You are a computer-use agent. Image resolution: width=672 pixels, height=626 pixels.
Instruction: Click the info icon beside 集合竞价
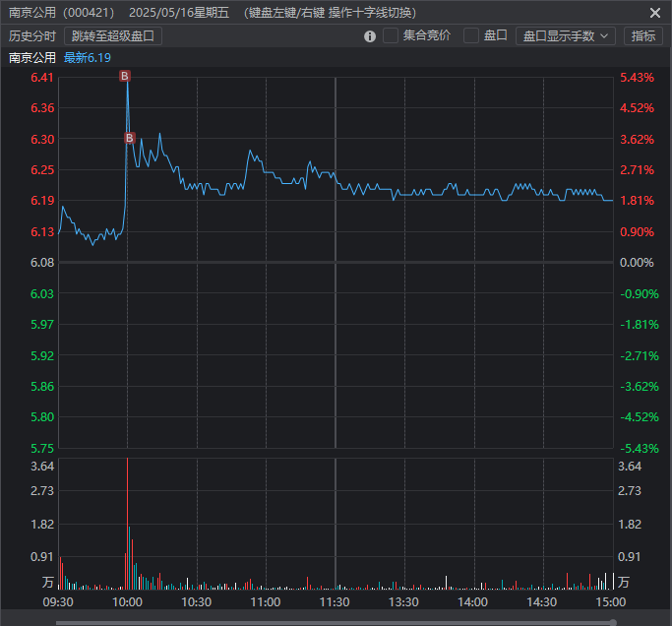pyautogui.click(x=370, y=36)
